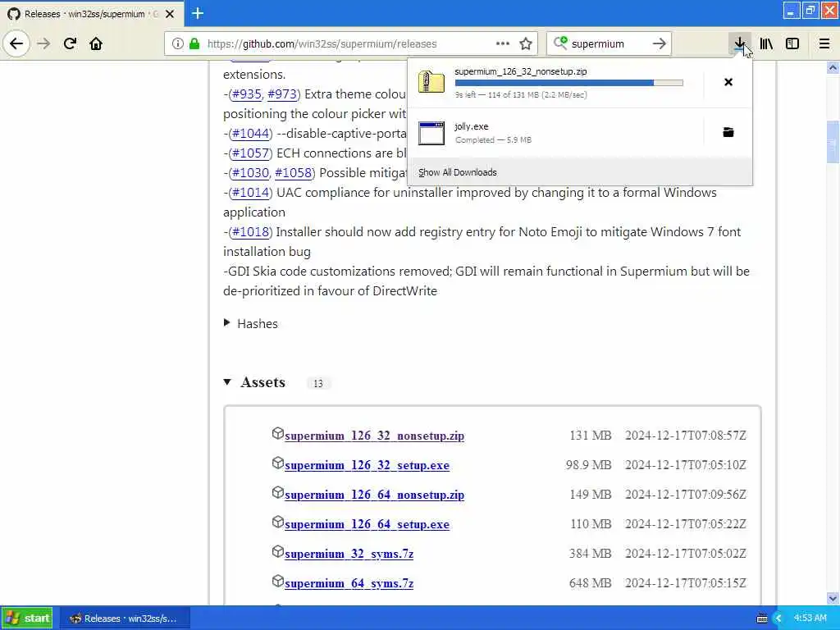Download supermium_126_32_setup.exe
Image resolution: width=840 pixels, height=630 pixels.
point(367,465)
